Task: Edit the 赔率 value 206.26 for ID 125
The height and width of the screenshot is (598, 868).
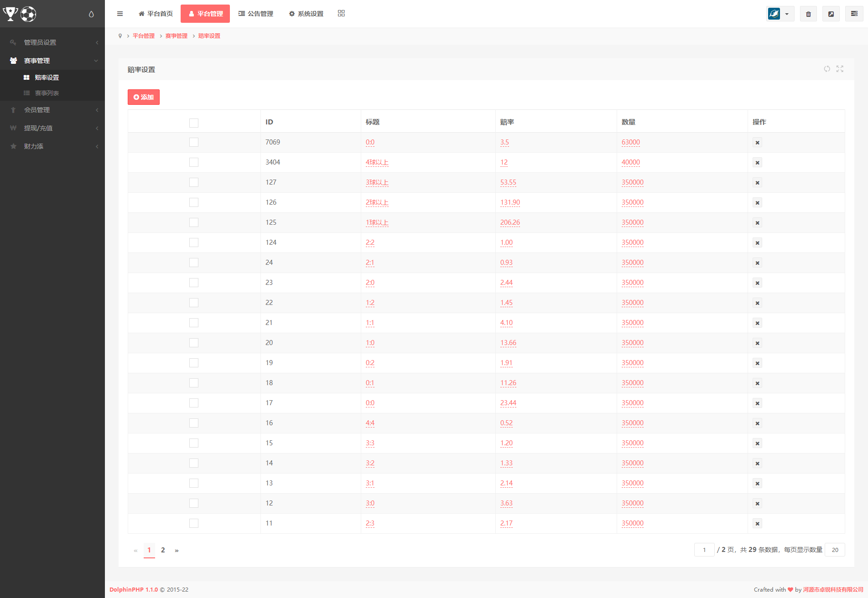Action: [x=510, y=222]
